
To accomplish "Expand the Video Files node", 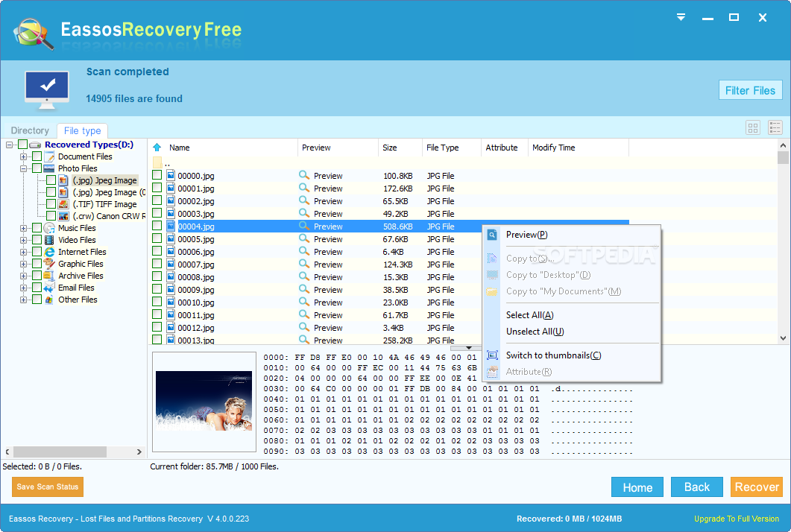I will 23,240.
